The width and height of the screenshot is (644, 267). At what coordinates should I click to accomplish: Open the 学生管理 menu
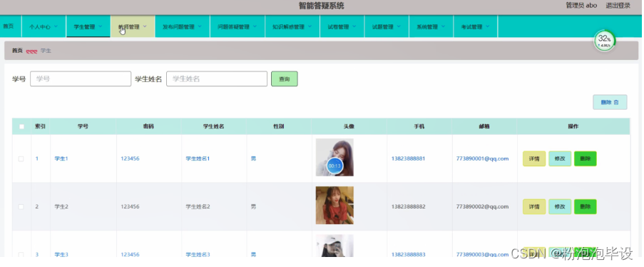tap(88, 26)
